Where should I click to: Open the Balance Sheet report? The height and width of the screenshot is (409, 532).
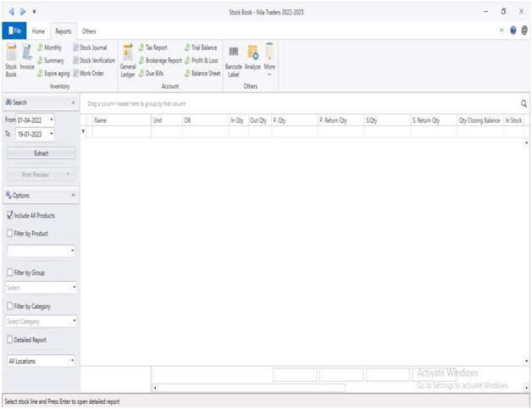pyautogui.click(x=202, y=74)
